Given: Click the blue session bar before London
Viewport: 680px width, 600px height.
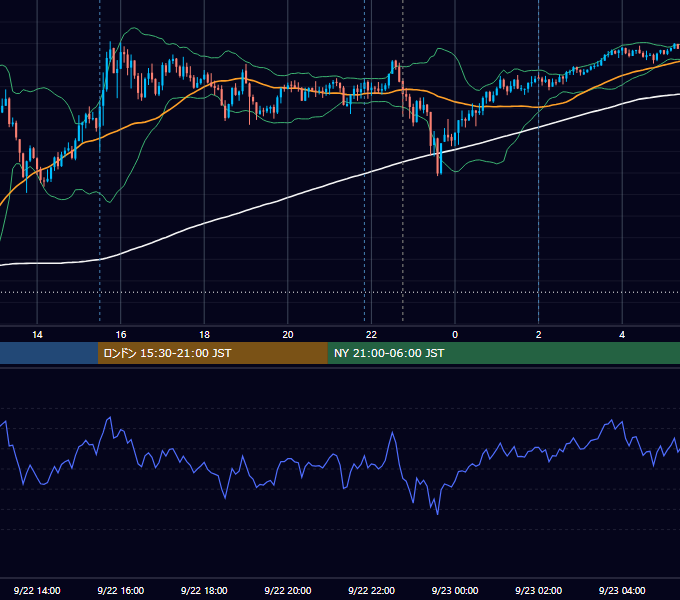Looking at the screenshot, I should tap(49, 353).
